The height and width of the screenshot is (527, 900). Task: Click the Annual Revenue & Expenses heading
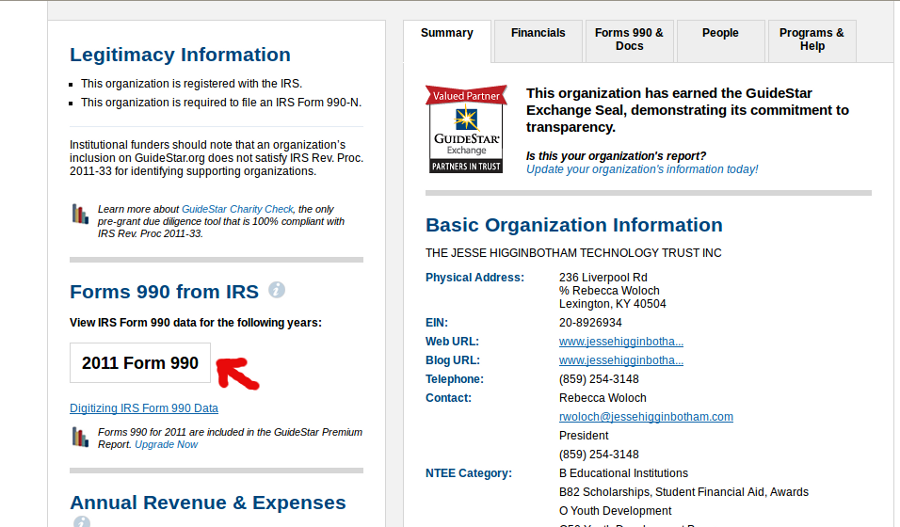coord(208,503)
